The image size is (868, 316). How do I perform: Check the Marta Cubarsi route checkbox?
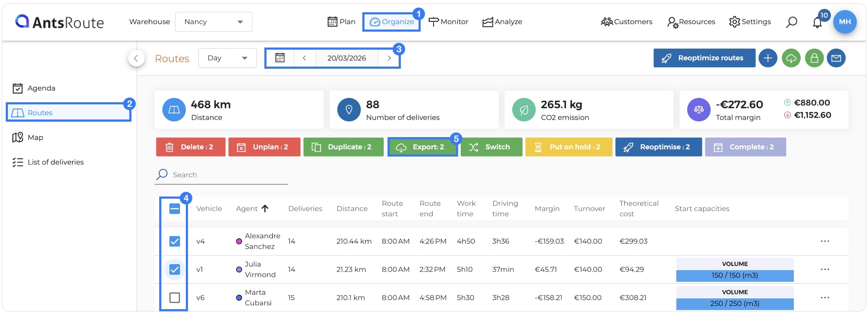[175, 298]
